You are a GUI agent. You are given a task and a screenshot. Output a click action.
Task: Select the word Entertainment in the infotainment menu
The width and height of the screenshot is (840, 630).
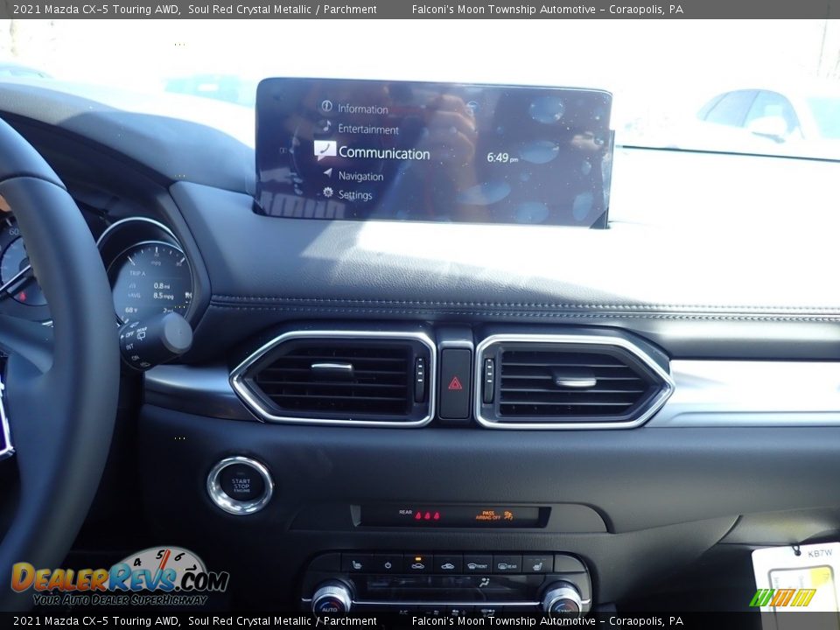coord(368,129)
